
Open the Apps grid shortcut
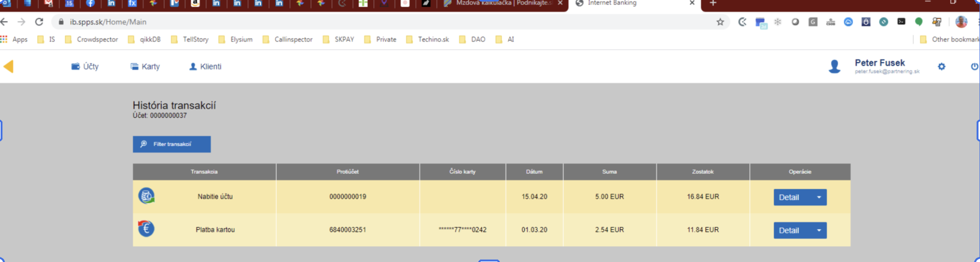coord(14,39)
